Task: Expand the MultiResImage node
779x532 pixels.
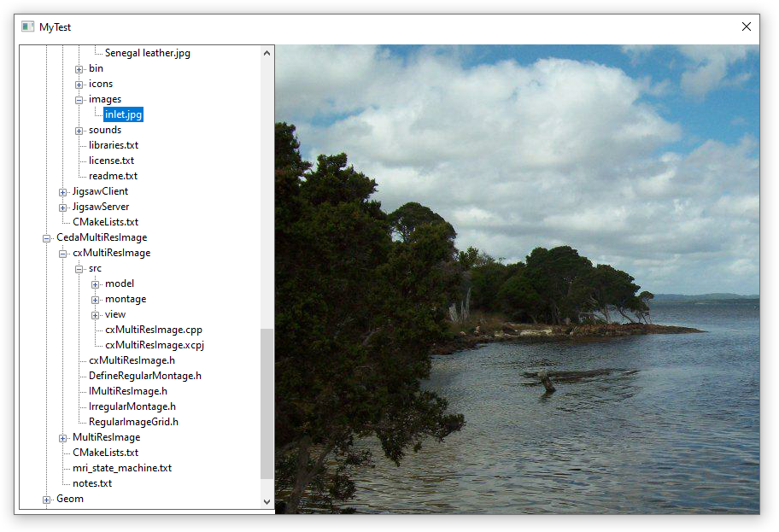Action: coord(62,438)
